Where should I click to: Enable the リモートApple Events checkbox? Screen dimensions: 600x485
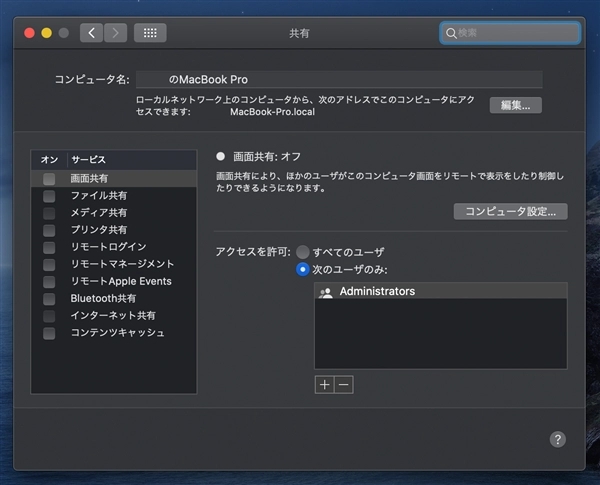click(49, 282)
